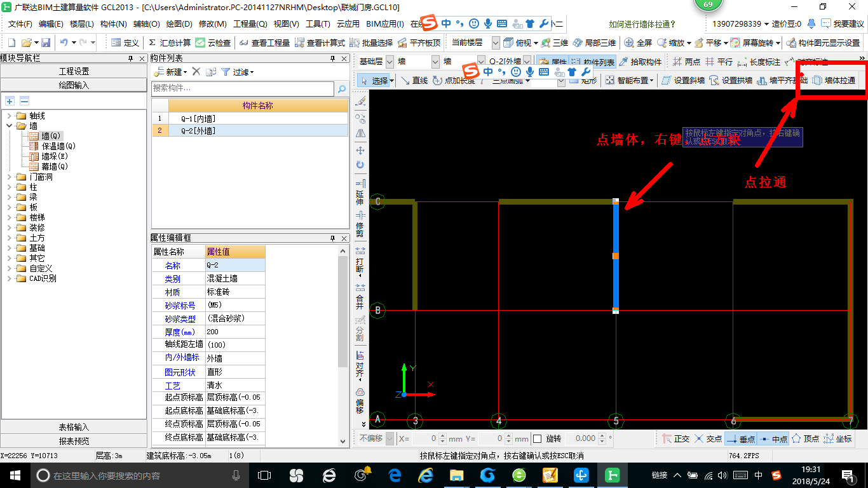Click the Undo arrow icon
Viewport: 868px width, 488px height.
[64, 43]
